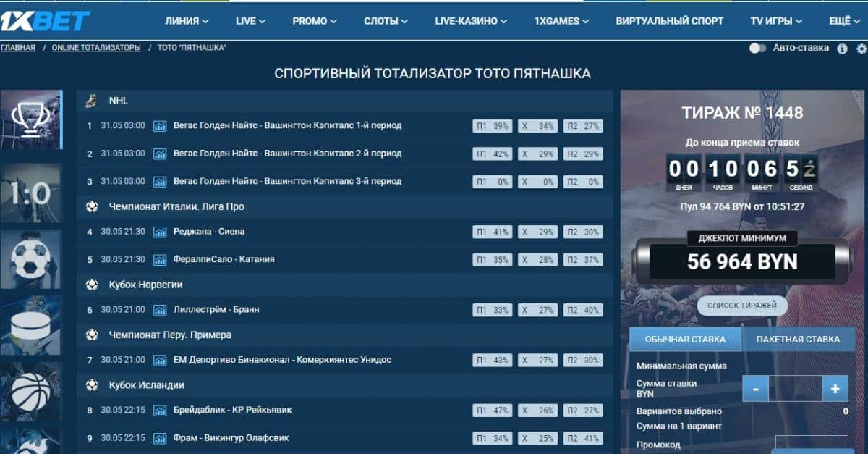868x454 pixels.
Task: Click the 1XBET logo
Action: [45, 20]
